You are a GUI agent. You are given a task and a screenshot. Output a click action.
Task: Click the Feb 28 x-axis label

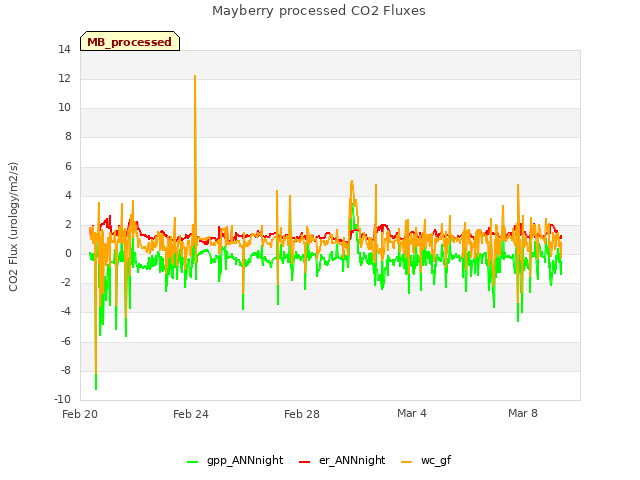click(302, 414)
